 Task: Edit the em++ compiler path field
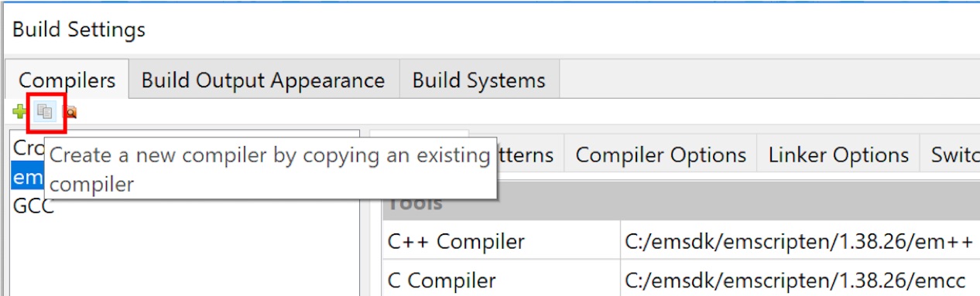click(800, 241)
